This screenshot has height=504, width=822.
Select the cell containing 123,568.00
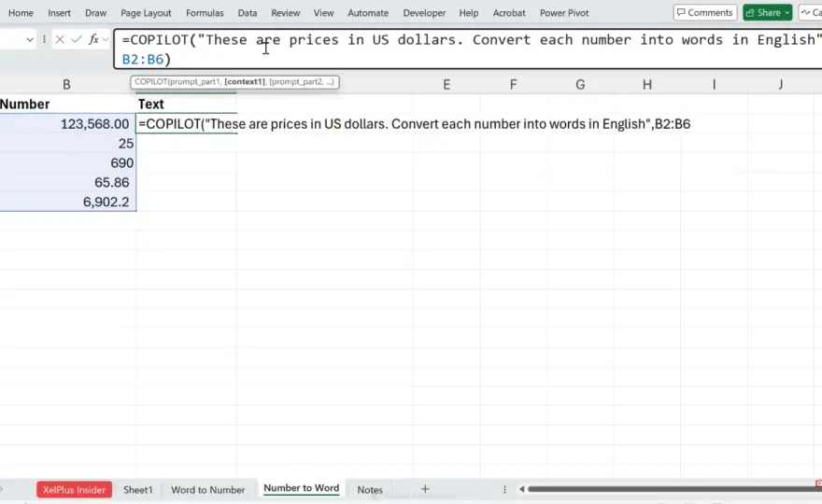click(67, 123)
